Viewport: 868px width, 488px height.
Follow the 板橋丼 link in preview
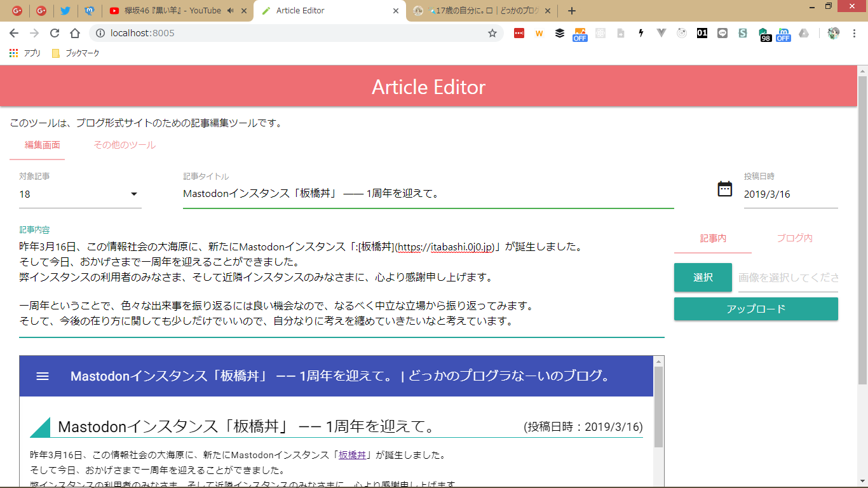[x=352, y=455]
